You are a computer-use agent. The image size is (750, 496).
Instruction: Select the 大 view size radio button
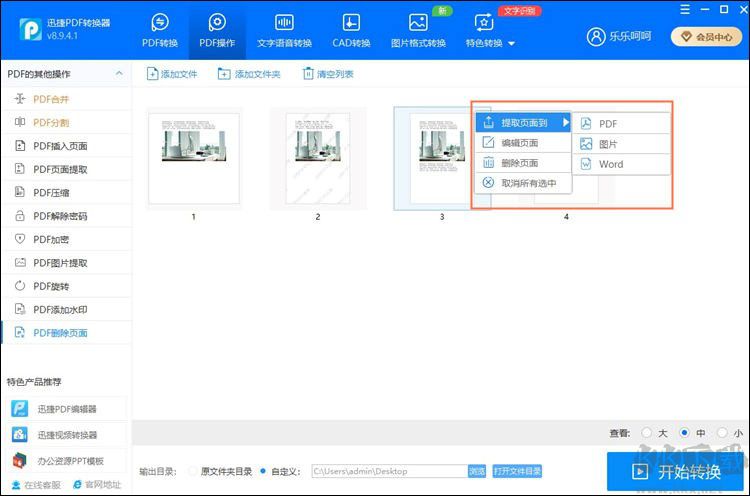[x=647, y=433]
